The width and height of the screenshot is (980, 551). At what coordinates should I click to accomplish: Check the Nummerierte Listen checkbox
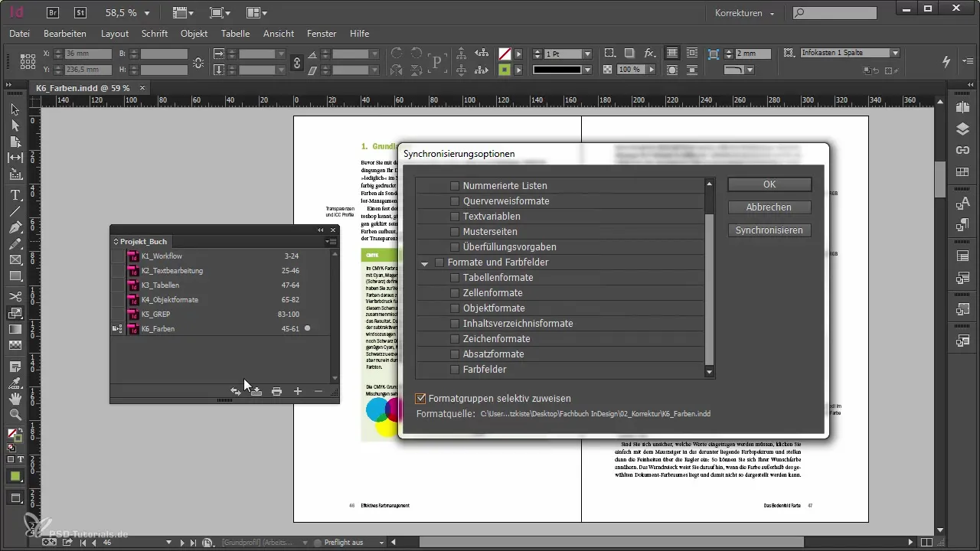click(455, 186)
